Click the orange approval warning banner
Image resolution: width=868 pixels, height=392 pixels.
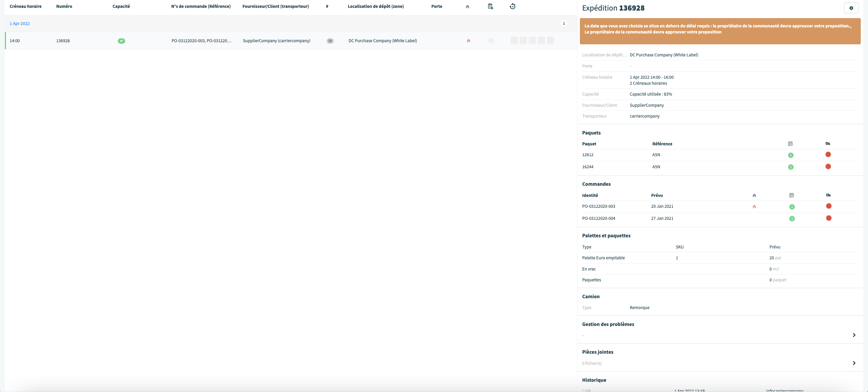720,31
